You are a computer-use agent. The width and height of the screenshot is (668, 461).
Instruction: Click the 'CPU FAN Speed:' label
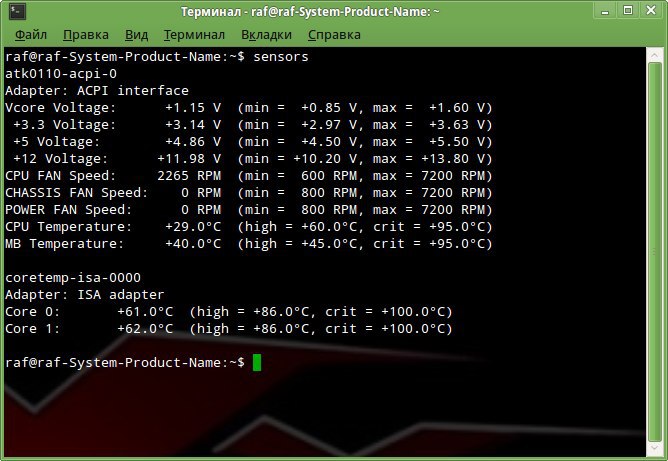click(60, 176)
